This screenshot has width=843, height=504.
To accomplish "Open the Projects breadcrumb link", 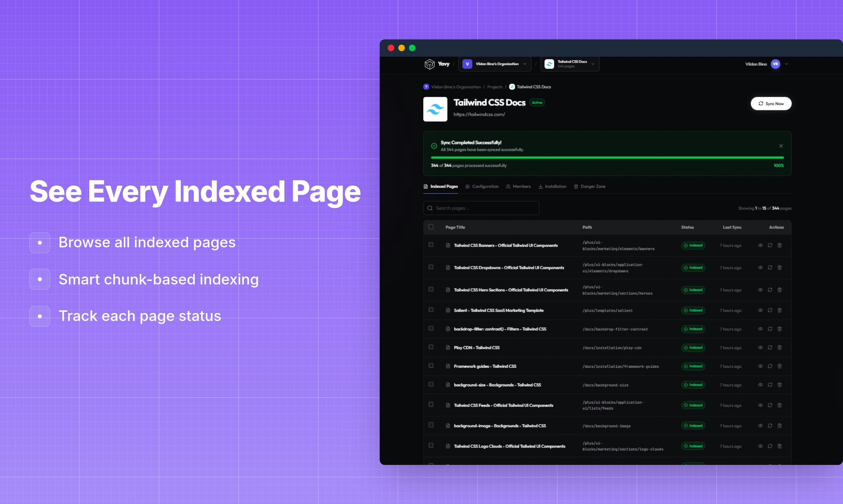I will tap(495, 87).
